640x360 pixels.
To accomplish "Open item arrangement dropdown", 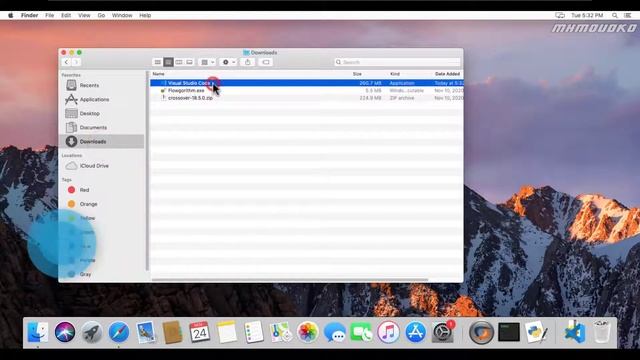I will tap(207, 62).
